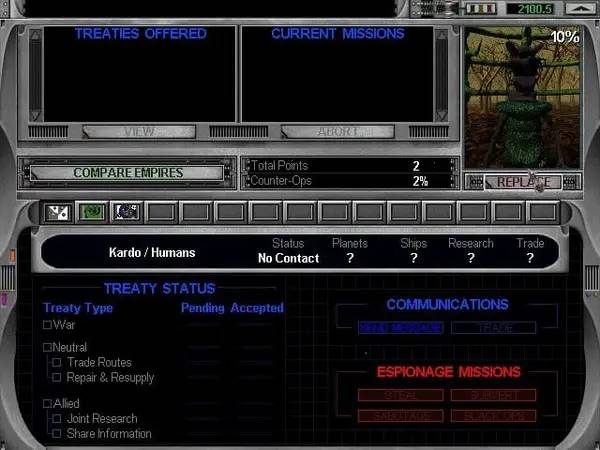
Task: Enable the Trade Routes treaty checkbox
Action: coord(58,363)
